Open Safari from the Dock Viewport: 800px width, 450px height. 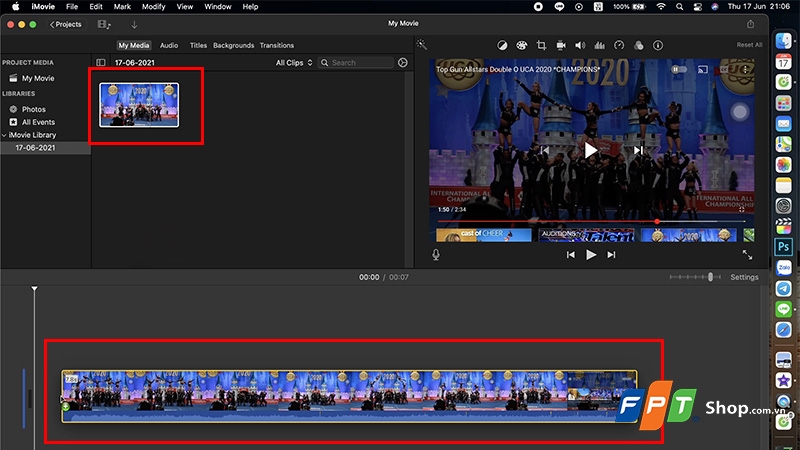pos(783,330)
